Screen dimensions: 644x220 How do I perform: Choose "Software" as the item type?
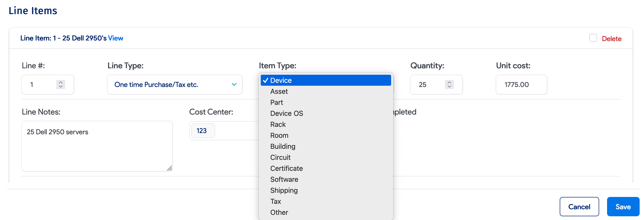coord(284,179)
